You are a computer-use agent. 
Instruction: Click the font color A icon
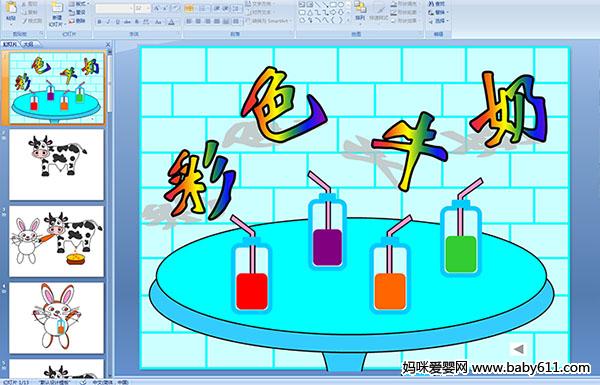(171, 22)
